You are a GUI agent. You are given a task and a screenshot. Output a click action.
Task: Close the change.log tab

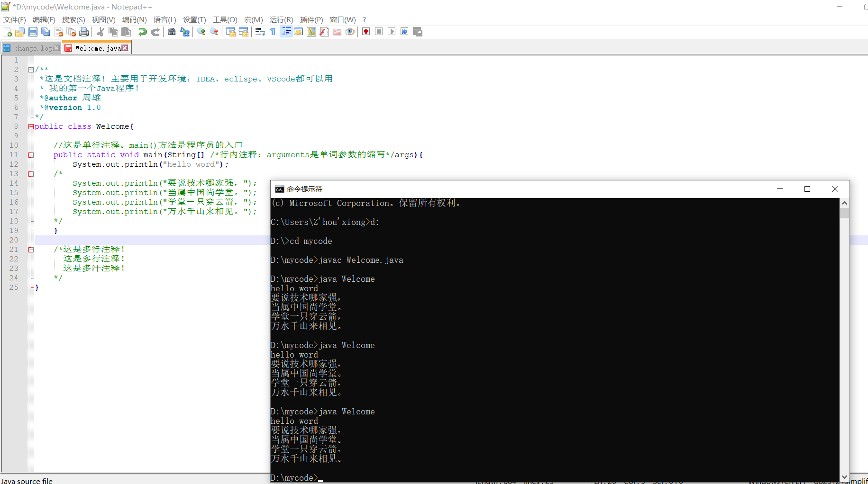[x=56, y=48]
